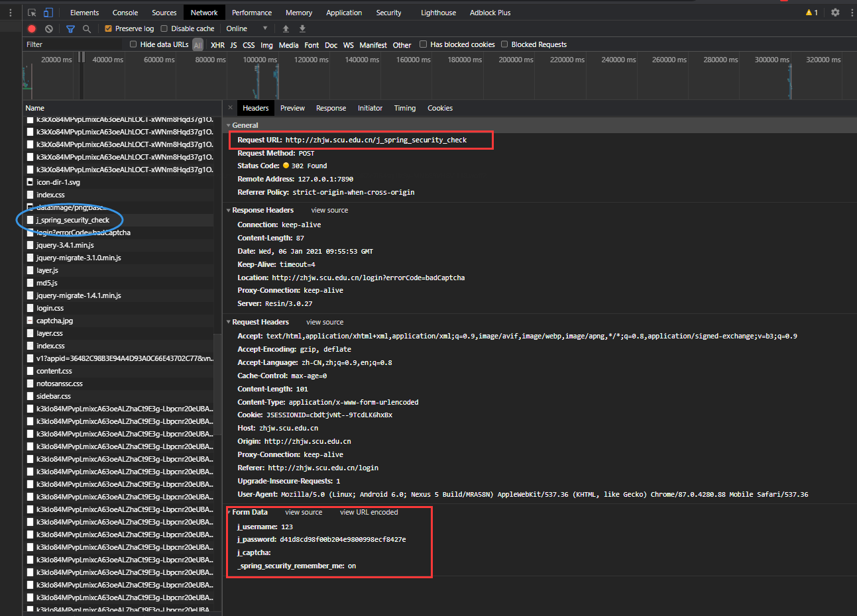Import HAR file with upload arrow

(x=286, y=28)
